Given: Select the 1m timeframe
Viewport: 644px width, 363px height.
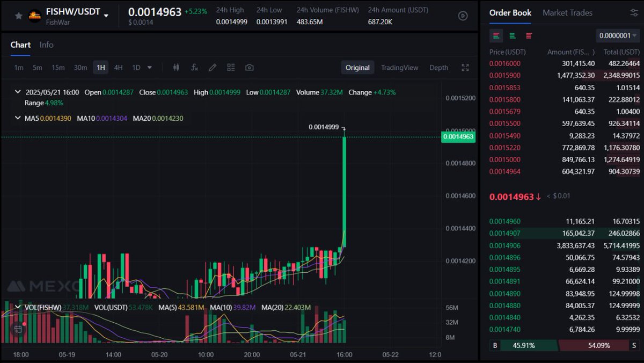Looking at the screenshot, I should (x=19, y=67).
